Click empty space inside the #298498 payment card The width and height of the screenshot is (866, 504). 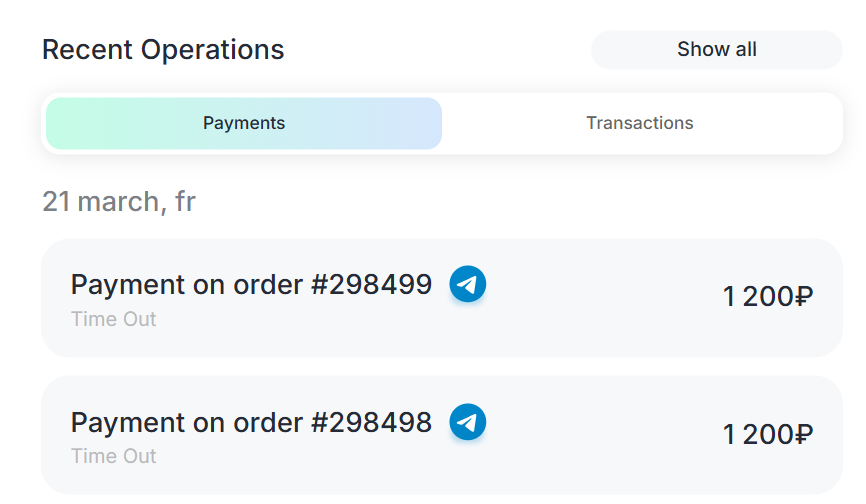600,436
